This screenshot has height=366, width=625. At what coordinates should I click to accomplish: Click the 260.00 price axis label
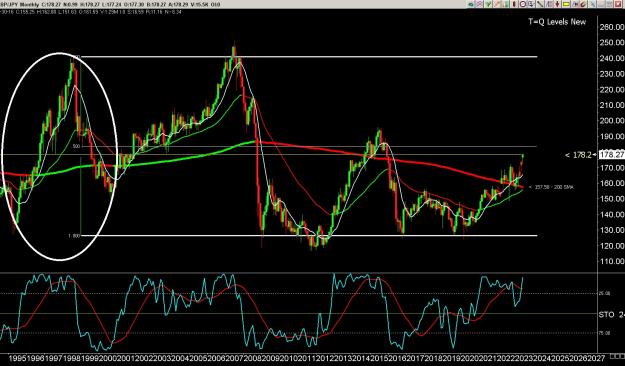point(611,27)
